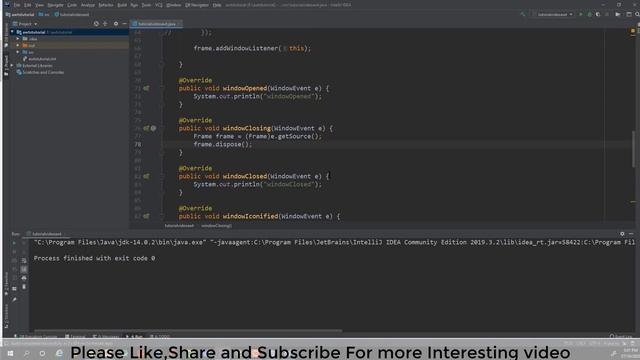This screenshot has height=360, width=640.
Task: Click the Cortana circle on taskbar
Action: pos(42,353)
